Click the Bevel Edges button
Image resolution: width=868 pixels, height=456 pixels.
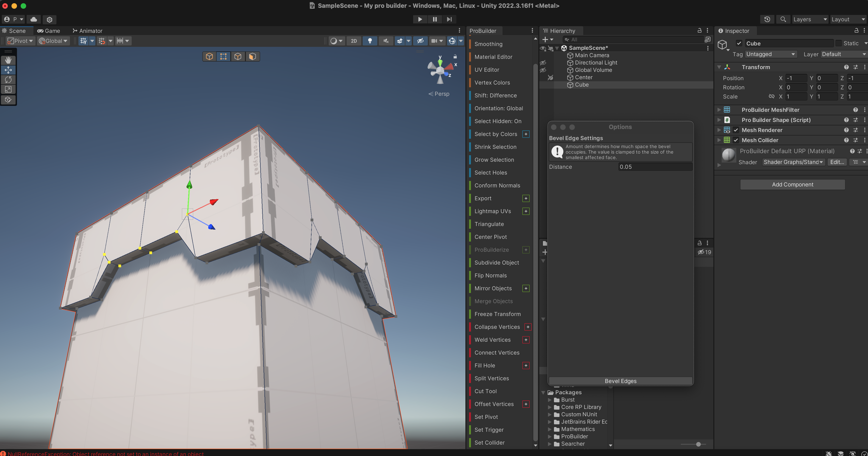[620, 381]
